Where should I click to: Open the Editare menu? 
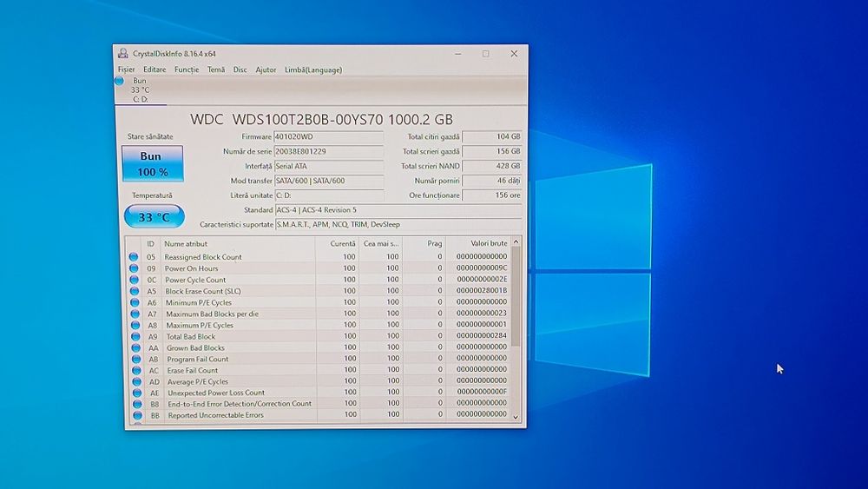point(155,69)
